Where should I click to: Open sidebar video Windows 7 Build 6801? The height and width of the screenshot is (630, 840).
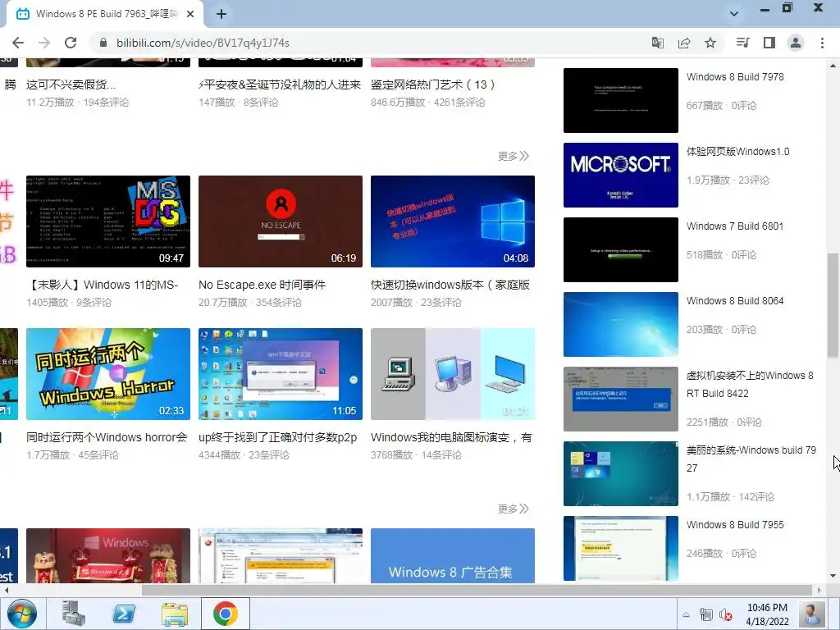click(x=735, y=226)
